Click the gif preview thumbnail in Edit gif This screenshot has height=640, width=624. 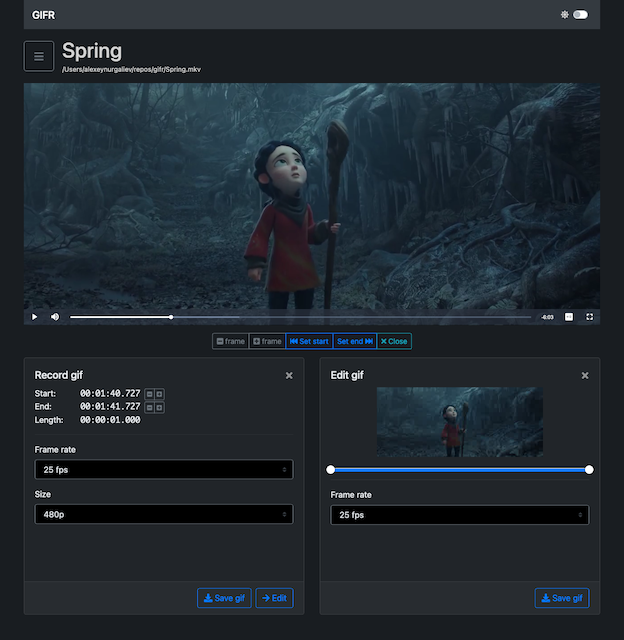click(460, 422)
